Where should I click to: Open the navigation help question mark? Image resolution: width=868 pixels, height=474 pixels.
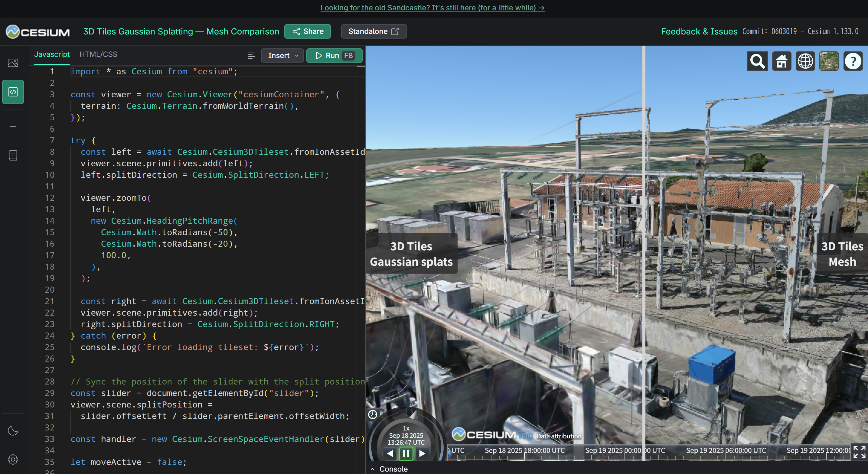click(x=853, y=61)
